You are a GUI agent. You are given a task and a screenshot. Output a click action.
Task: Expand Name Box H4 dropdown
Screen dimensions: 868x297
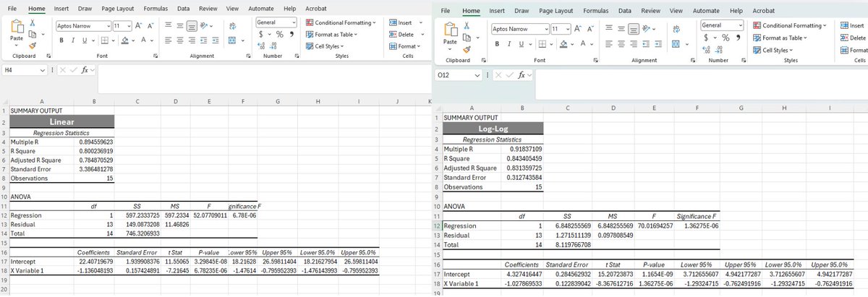41,70
